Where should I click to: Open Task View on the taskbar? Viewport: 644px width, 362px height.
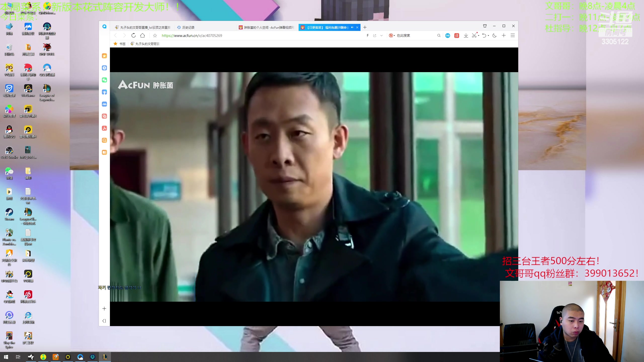pyautogui.click(x=18, y=357)
